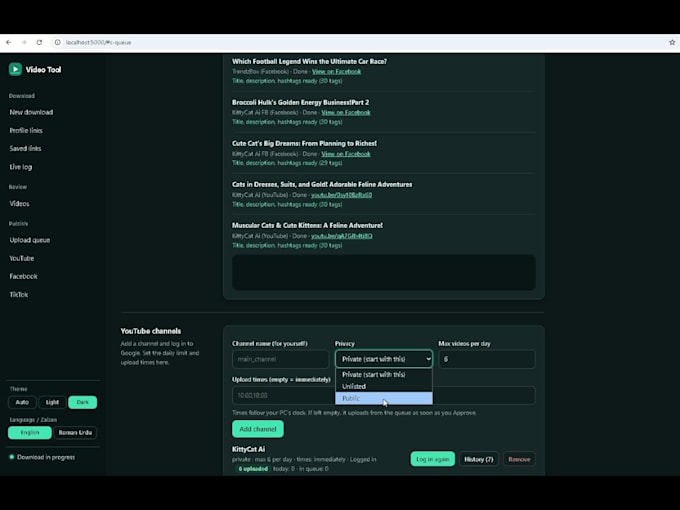Click title Which Football Legend Wins the Ultimate Car Race?

tap(309, 62)
